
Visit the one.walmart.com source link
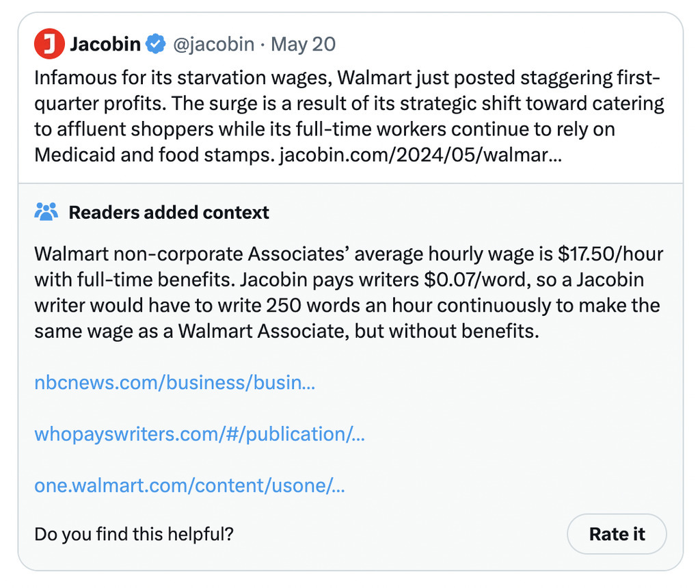(x=189, y=485)
